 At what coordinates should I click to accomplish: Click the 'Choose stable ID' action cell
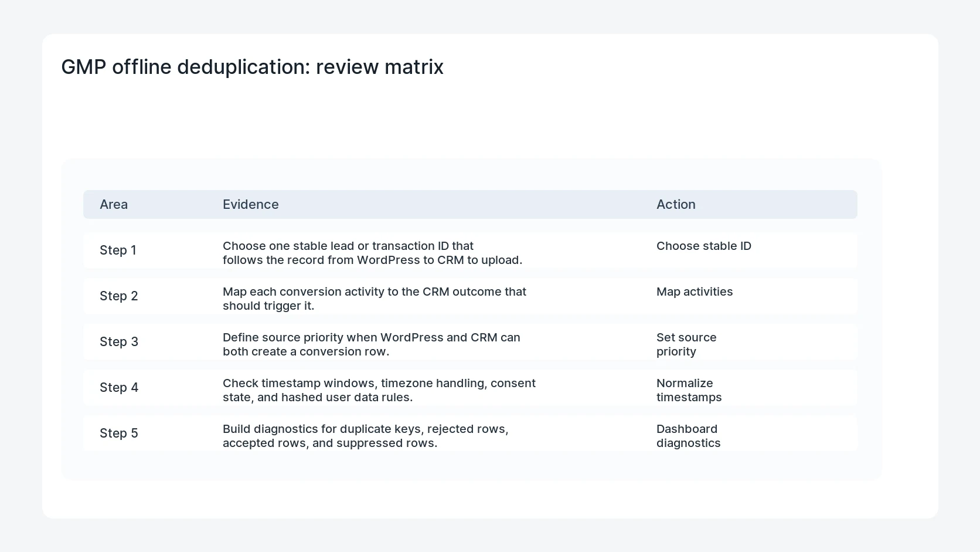[704, 246]
